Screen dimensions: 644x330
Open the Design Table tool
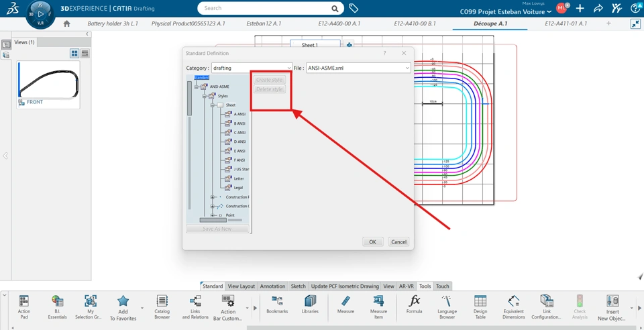[480, 307]
